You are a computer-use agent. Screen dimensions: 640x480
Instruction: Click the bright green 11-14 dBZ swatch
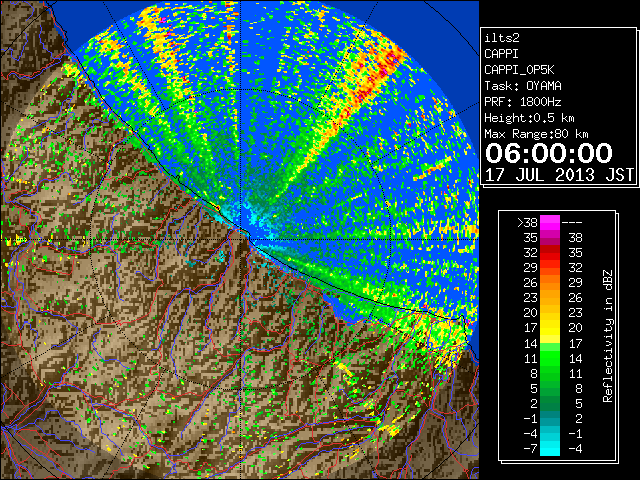(550, 358)
